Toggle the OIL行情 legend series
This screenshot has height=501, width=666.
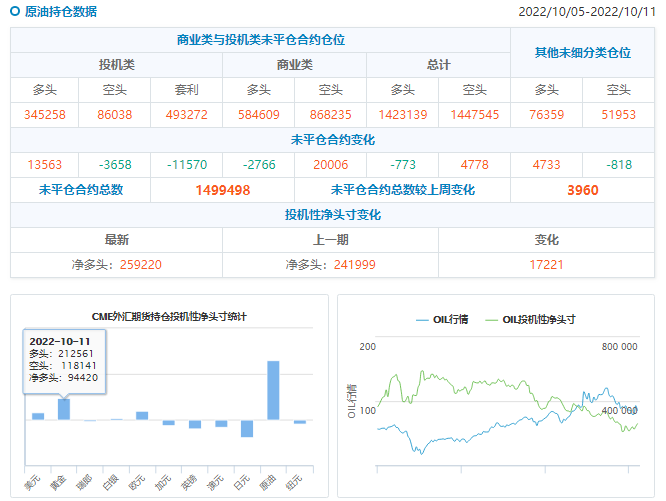[442, 320]
